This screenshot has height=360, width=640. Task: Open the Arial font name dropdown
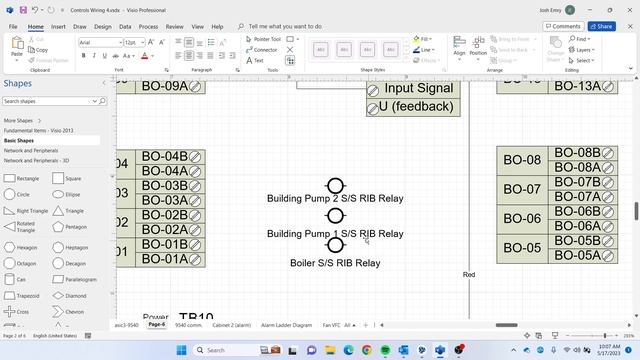click(120, 42)
